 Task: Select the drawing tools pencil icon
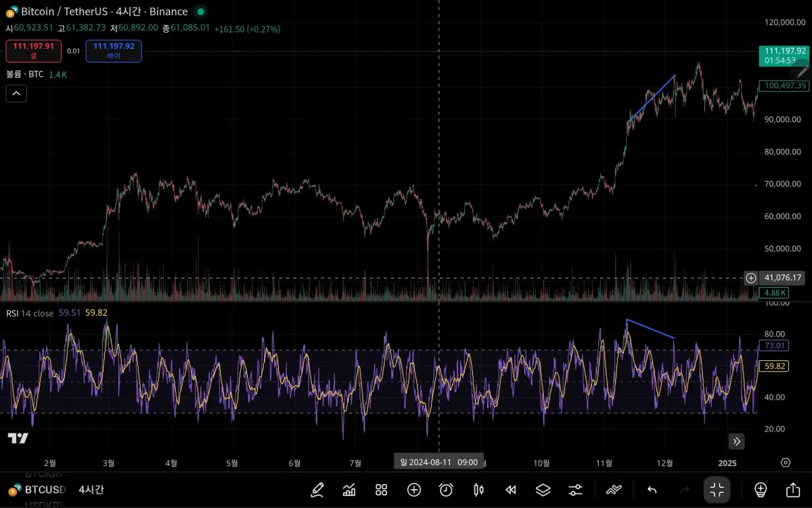(x=317, y=490)
